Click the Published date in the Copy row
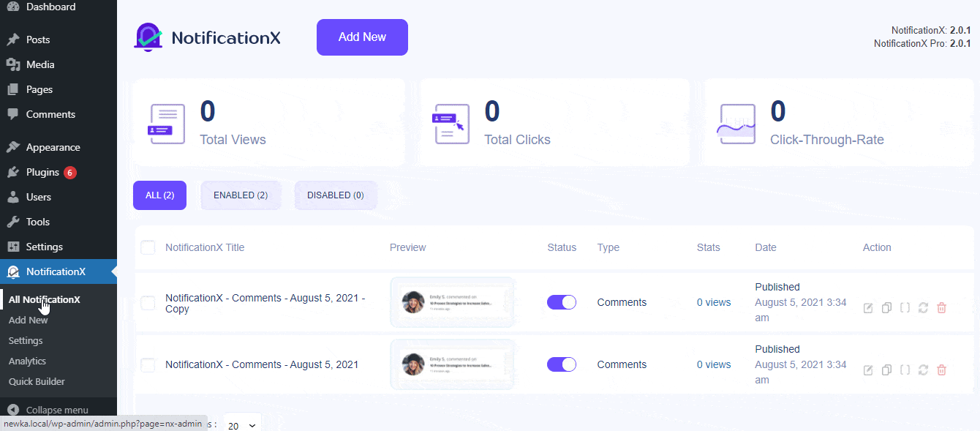 tap(801, 302)
